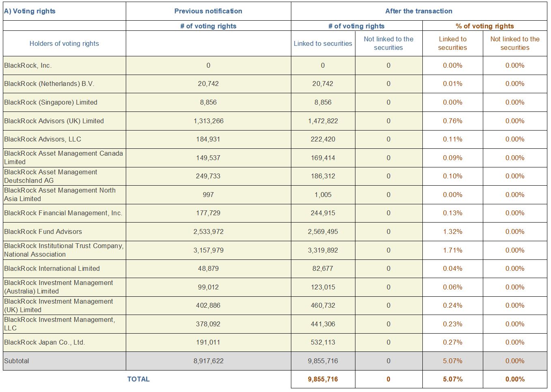
Task: Click the value 249,733
Action: (x=208, y=176)
